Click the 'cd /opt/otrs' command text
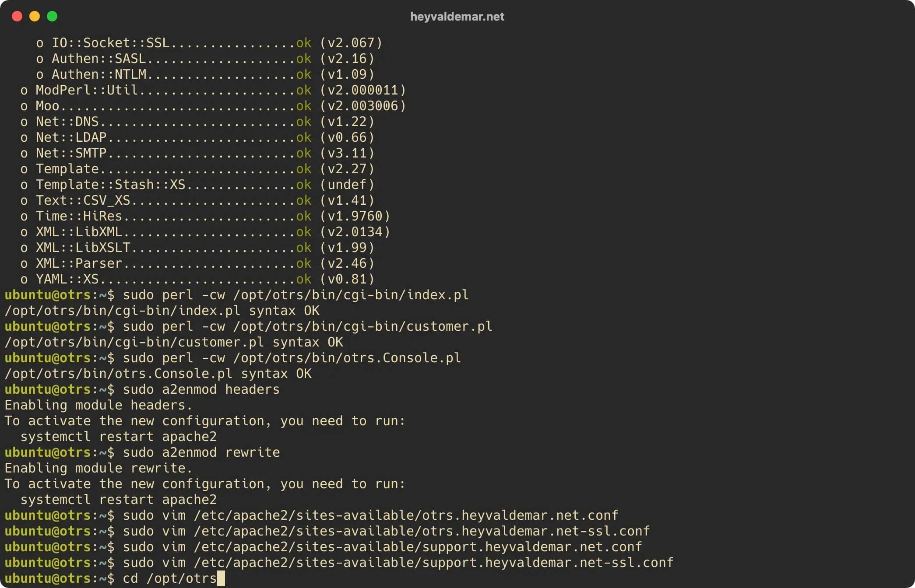The height and width of the screenshot is (588, 915). (170, 578)
